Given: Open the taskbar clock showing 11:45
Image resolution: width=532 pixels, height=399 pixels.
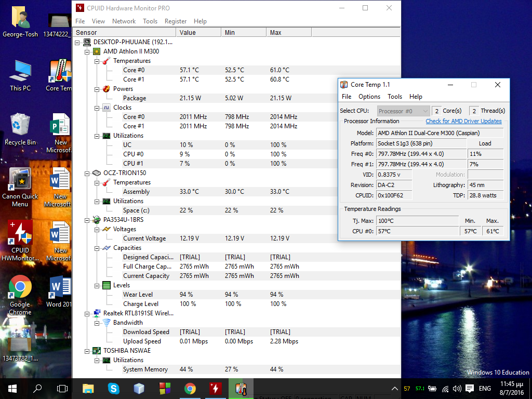Looking at the screenshot, I should [x=512, y=389].
